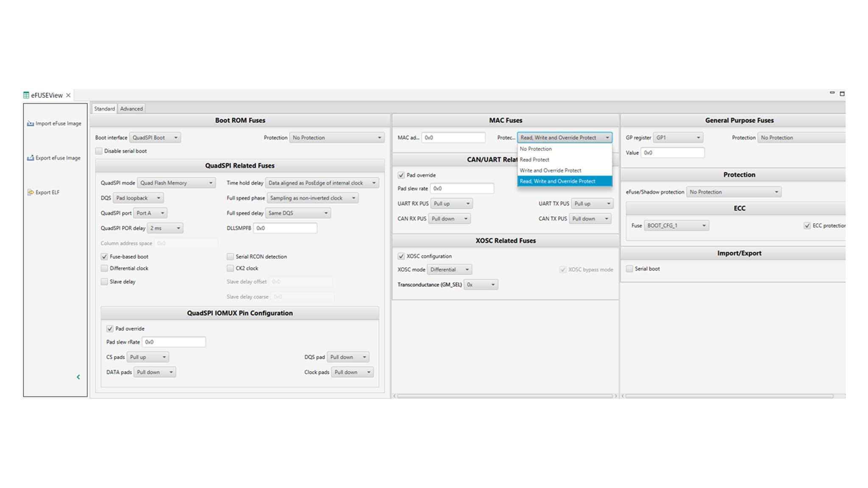This screenshot has width=868, height=488.
Task: Click the MAC address input field
Action: 453,138
